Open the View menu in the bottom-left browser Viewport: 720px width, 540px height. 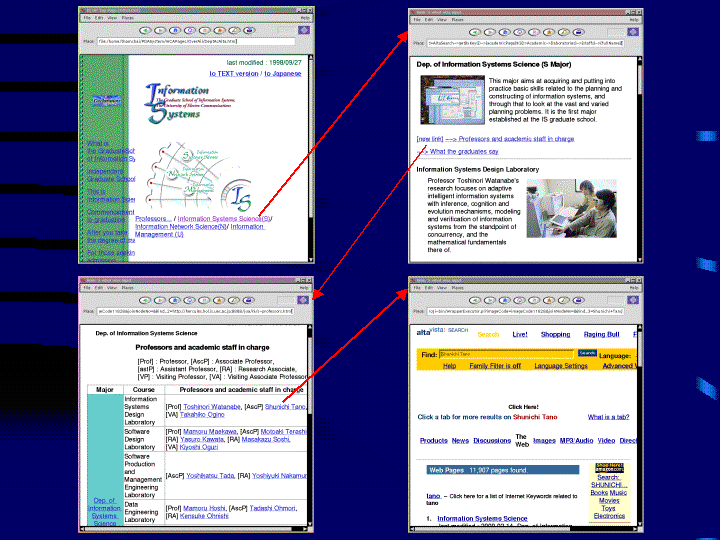pyautogui.click(x=112, y=287)
